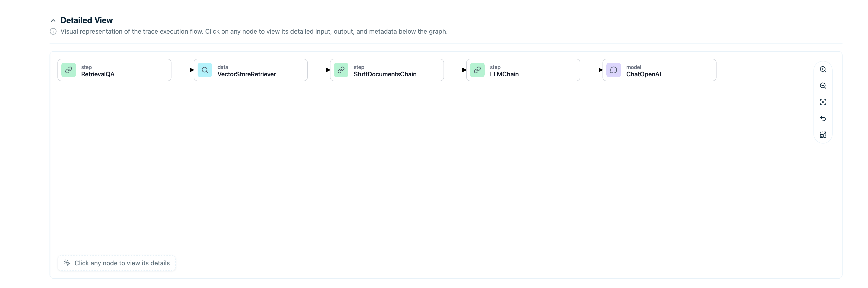Click the link icon on LLMChain node
The height and width of the screenshot is (288, 868).
point(477,70)
